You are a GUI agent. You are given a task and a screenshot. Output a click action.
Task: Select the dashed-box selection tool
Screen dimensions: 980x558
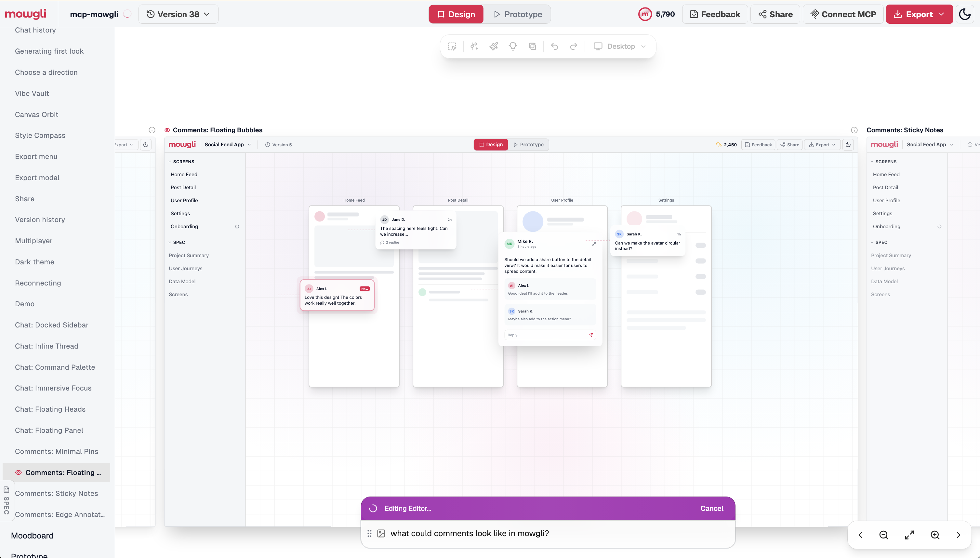coord(452,46)
